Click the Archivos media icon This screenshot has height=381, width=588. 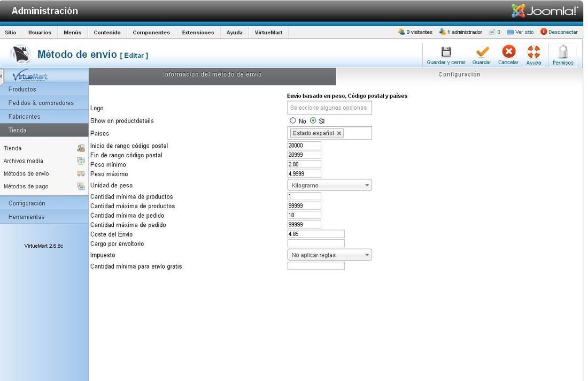tap(81, 161)
